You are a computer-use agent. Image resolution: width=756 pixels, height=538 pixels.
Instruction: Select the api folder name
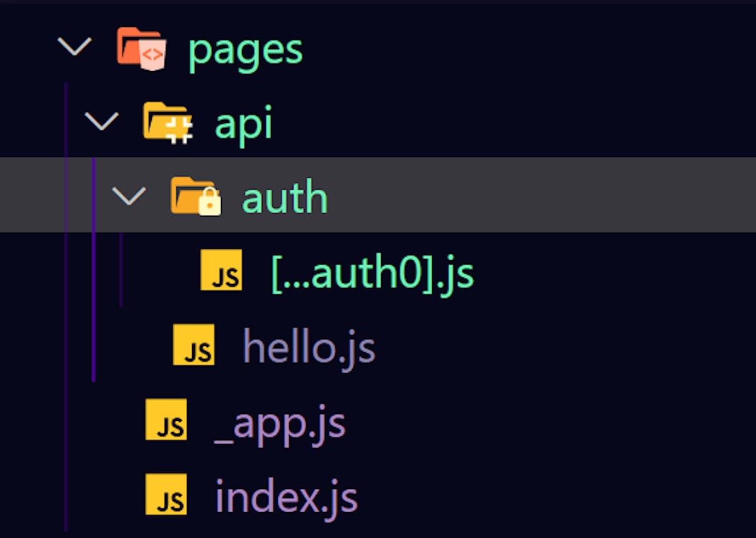pos(244,124)
